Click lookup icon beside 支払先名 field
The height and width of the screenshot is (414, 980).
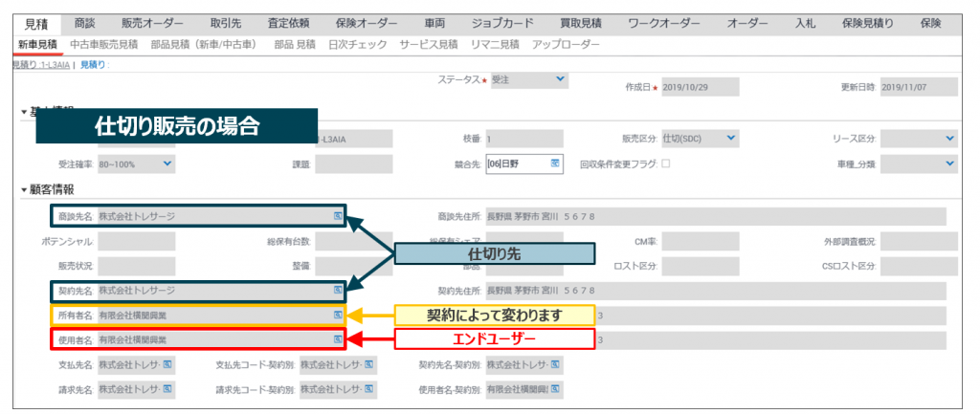pos(167,364)
